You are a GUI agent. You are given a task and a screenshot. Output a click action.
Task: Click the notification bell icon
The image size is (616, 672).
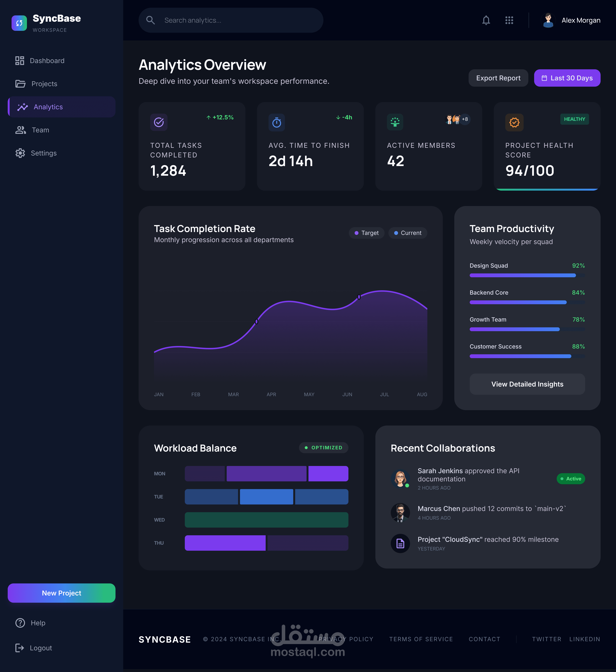(486, 20)
